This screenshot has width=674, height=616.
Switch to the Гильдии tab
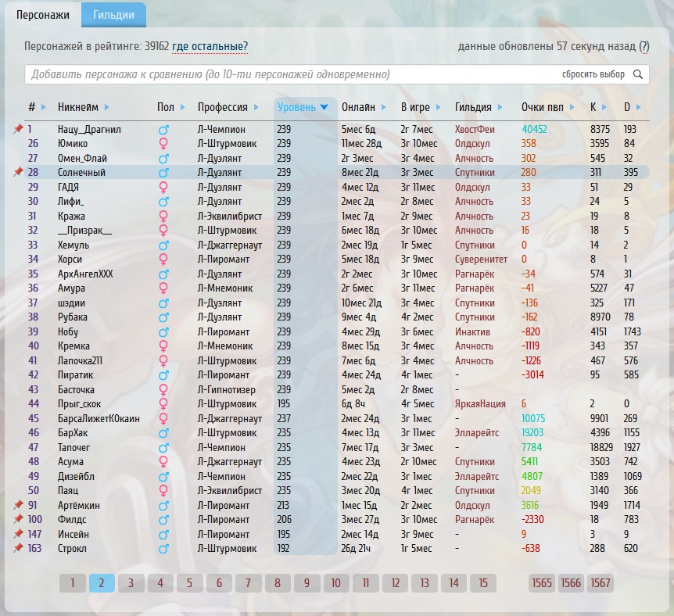(113, 15)
